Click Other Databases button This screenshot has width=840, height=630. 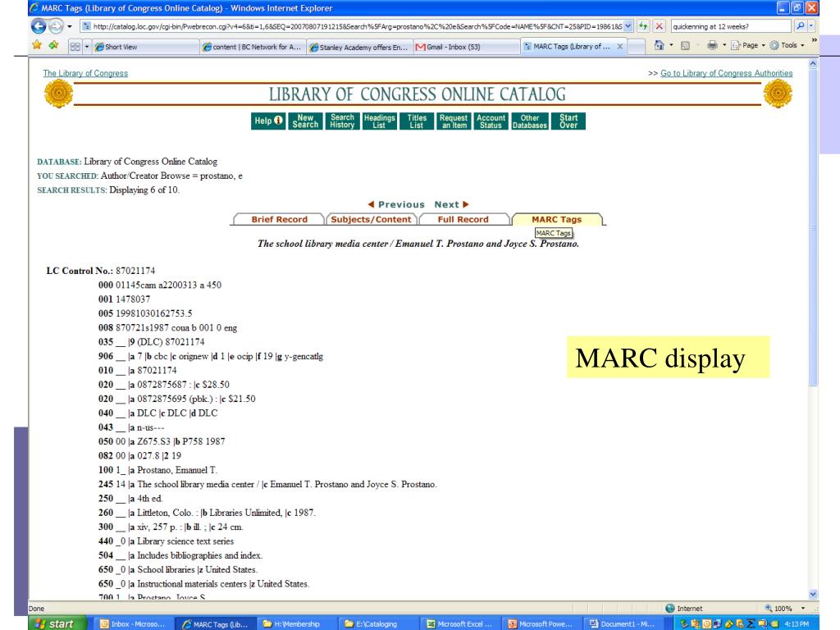(x=530, y=121)
